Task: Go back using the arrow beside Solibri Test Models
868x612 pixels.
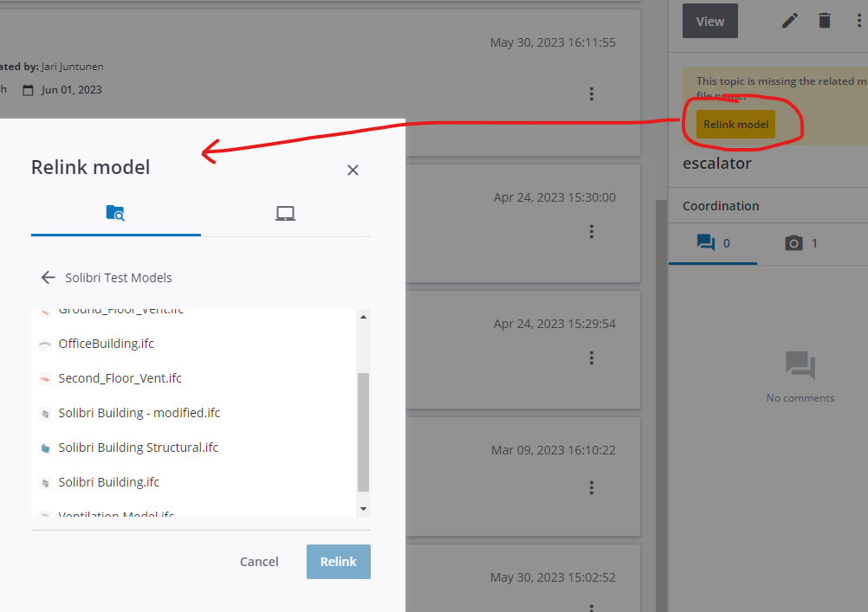Action: click(x=49, y=277)
